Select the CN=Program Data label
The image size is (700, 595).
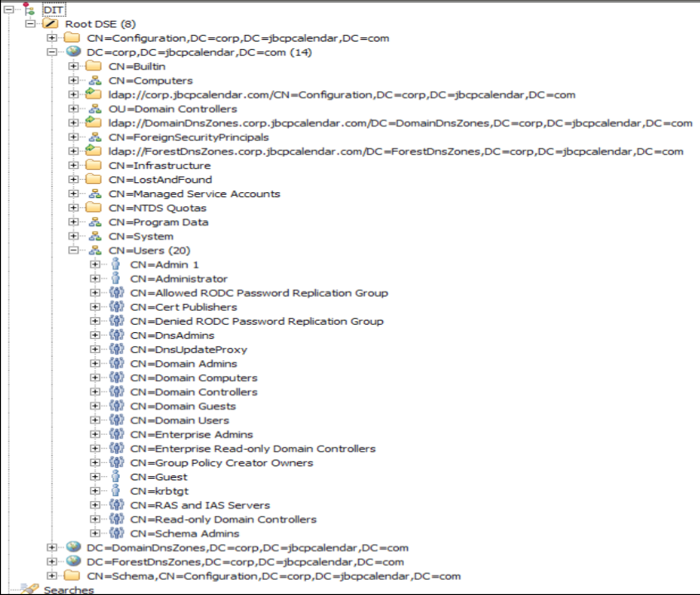tap(159, 222)
